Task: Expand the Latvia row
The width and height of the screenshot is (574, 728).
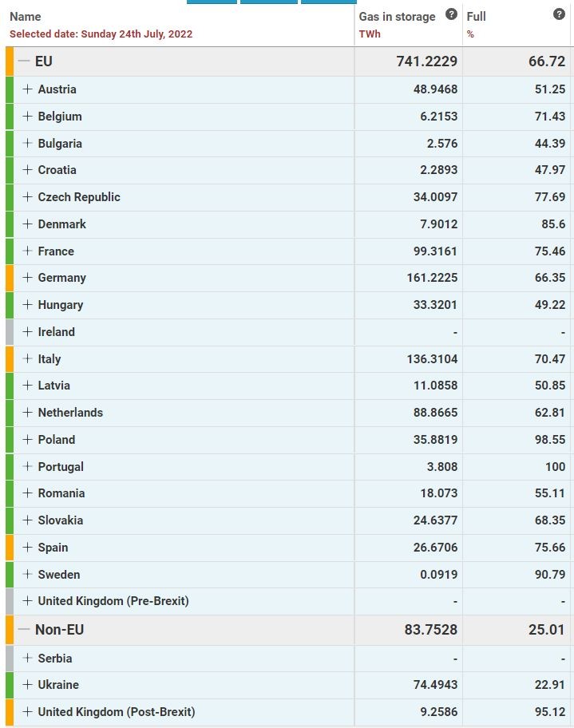Action: 27,385
